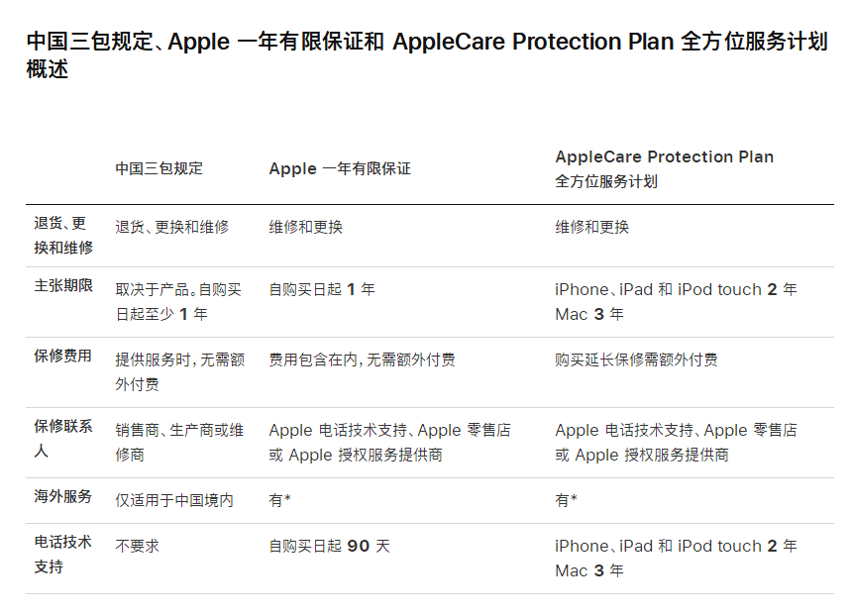
Task: Click 有* under Apple 一年有限保证 column
Action: (x=279, y=500)
